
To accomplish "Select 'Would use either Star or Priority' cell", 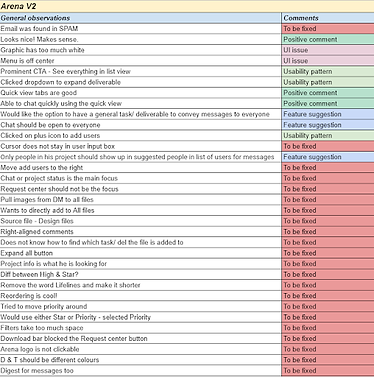I will click(x=140, y=317).
